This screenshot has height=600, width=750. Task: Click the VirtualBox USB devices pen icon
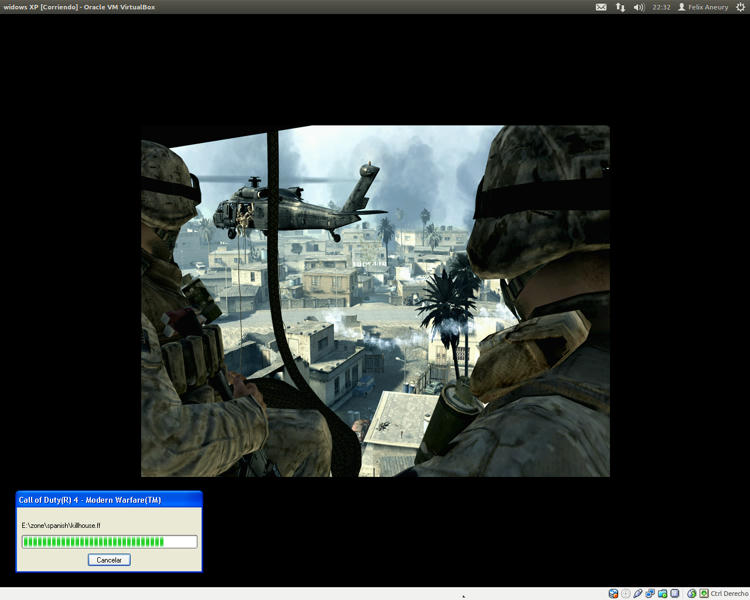tap(638, 594)
